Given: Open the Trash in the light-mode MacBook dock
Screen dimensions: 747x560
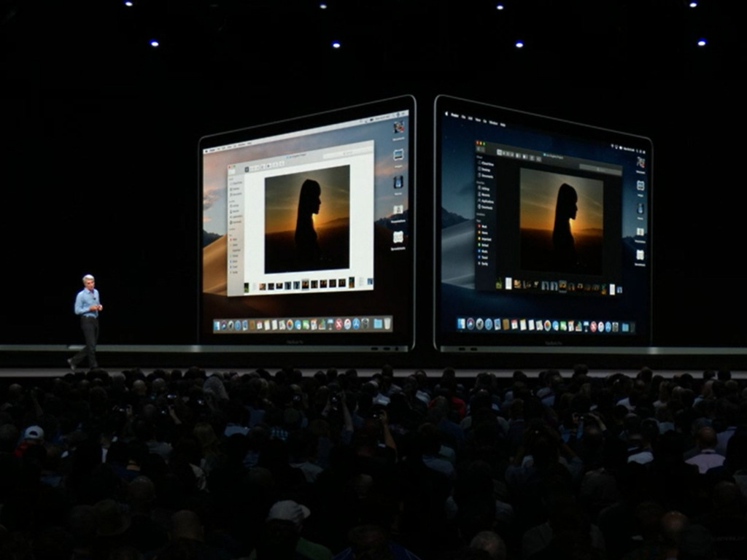Looking at the screenshot, I should coord(388,324).
